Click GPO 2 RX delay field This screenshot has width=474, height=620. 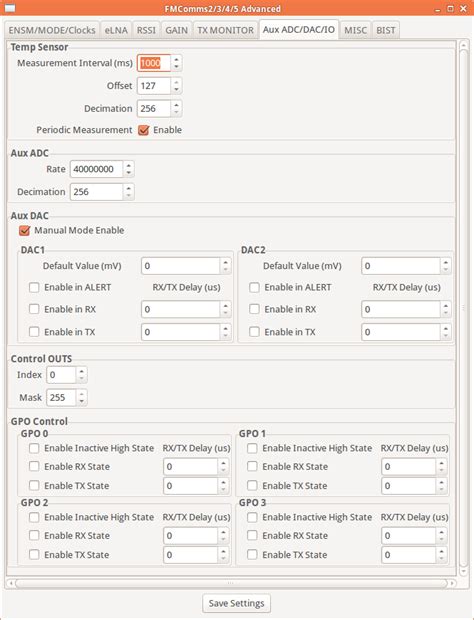191,536
